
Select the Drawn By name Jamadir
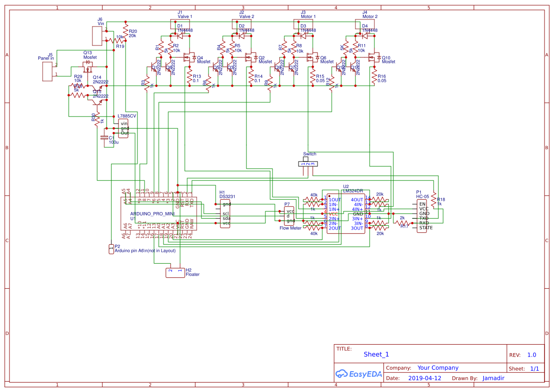point(493,378)
